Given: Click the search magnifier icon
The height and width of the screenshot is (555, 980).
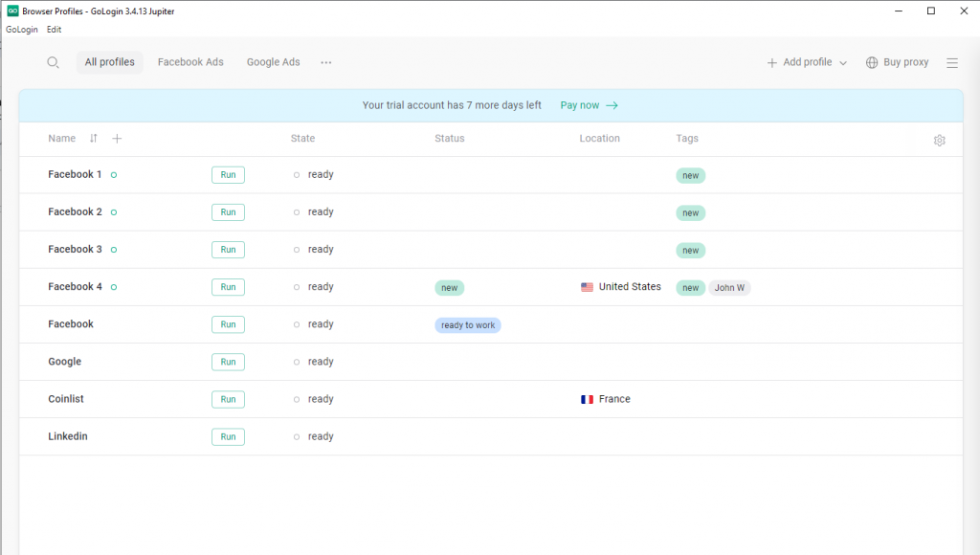Looking at the screenshot, I should (x=53, y=63).
